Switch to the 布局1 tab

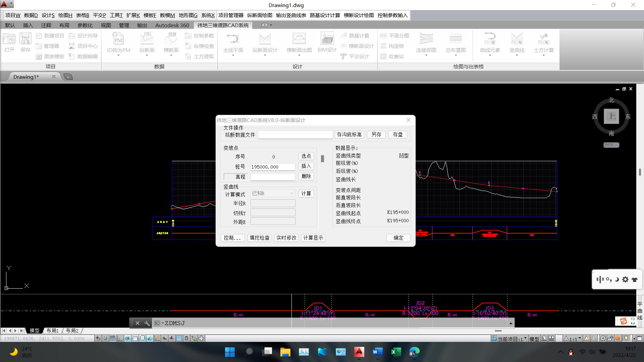click(53, 330)
